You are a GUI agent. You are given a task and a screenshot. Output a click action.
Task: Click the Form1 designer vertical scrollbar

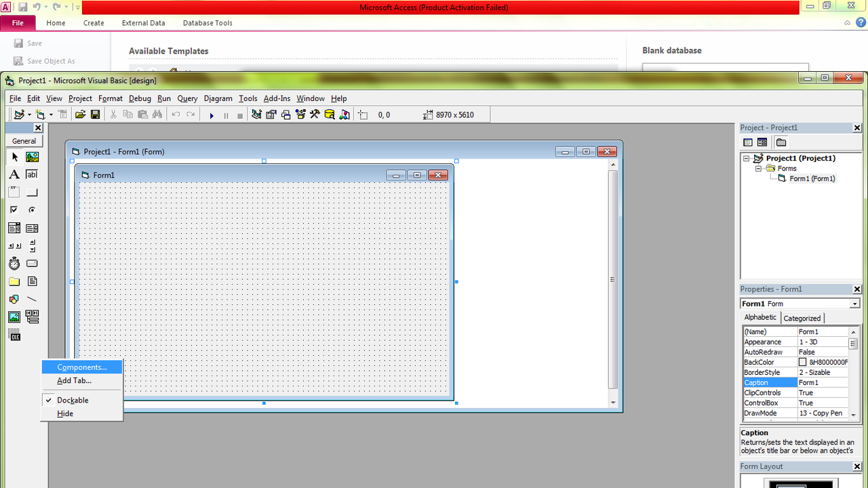612,279
